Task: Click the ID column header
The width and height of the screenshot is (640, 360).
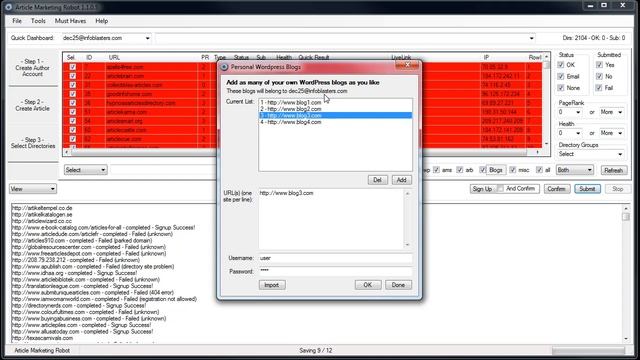Action: click(89, 57)
